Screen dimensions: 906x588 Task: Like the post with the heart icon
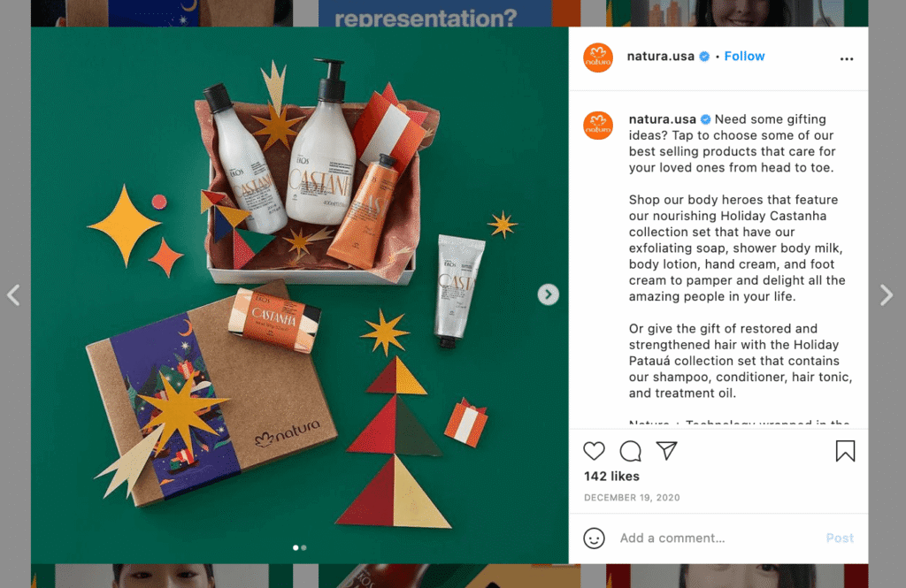594,451
